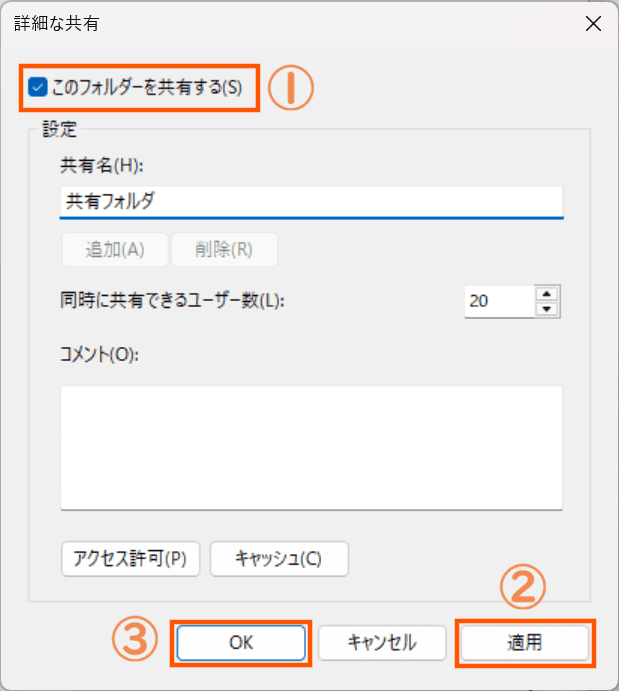Viewport: 619px width, 691px height.
Task: Click the 同時に共有できるユーザー数(L) label
Action: point(172,300)
